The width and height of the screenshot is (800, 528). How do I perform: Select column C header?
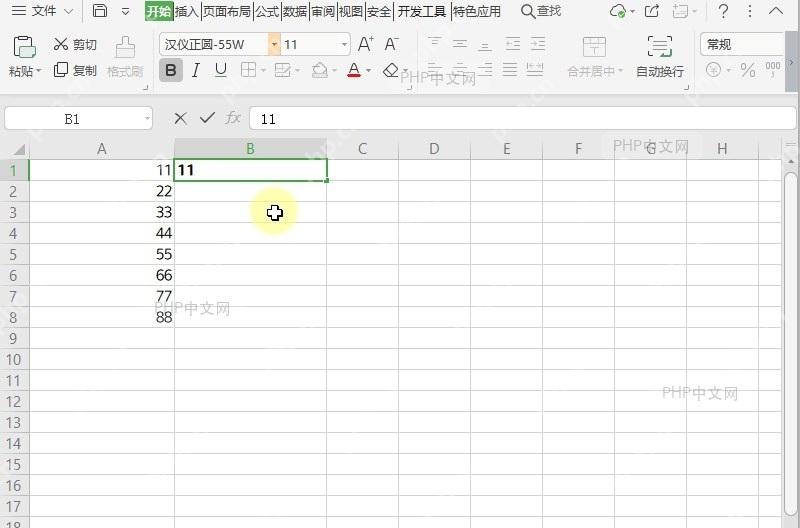[362, 149]
